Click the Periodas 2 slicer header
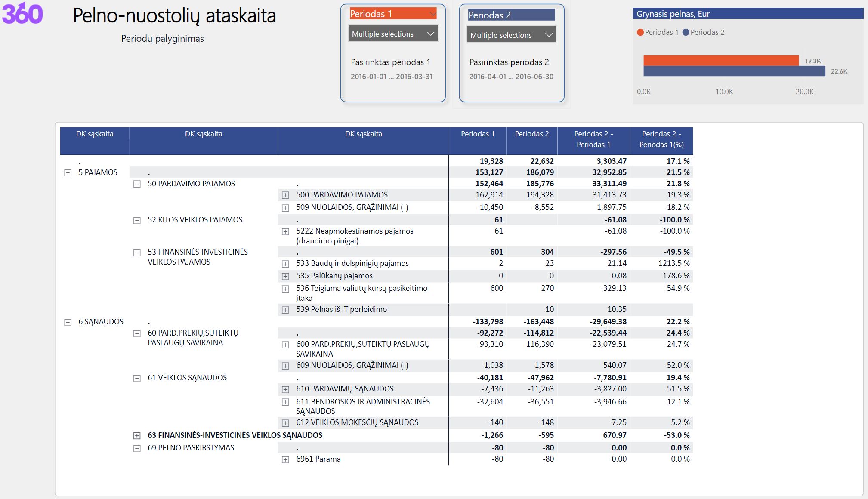The height and width of the screenshot is (499, 868). (511, 15)
